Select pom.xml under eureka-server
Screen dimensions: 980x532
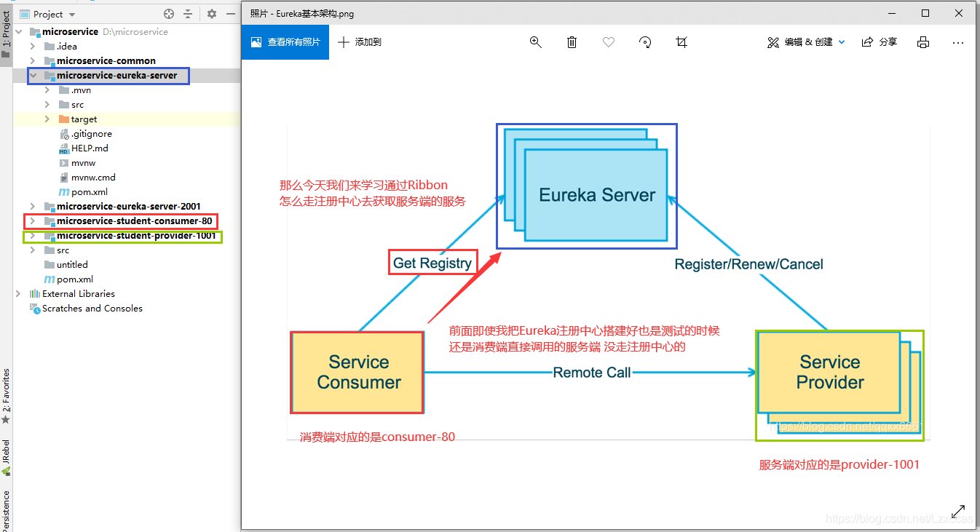click(x=89, y=192)
